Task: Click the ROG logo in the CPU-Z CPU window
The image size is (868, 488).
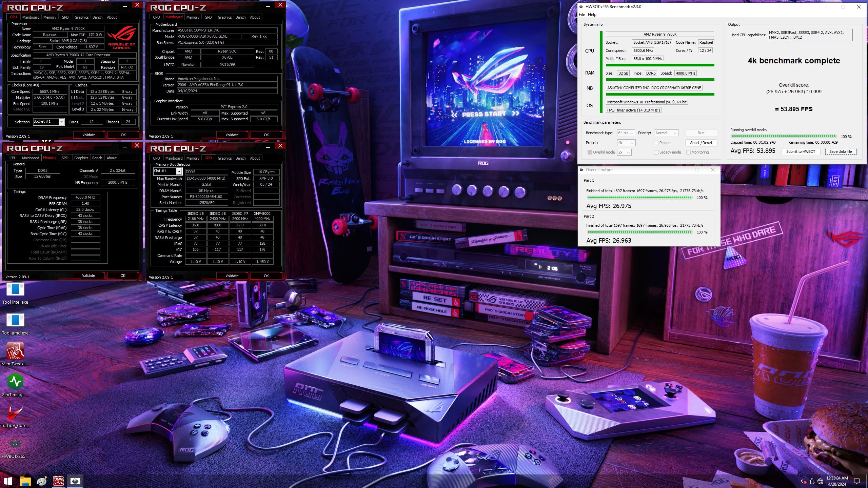Action: click(x=121, y=37)
